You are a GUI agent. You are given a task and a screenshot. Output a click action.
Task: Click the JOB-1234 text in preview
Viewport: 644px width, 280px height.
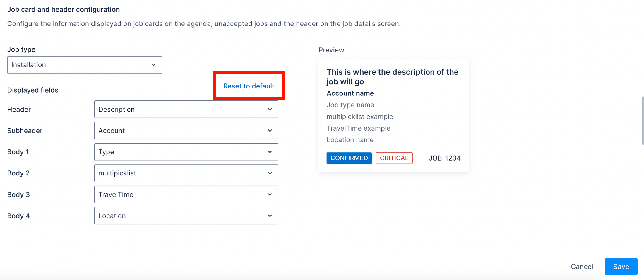tap(445, 158)
